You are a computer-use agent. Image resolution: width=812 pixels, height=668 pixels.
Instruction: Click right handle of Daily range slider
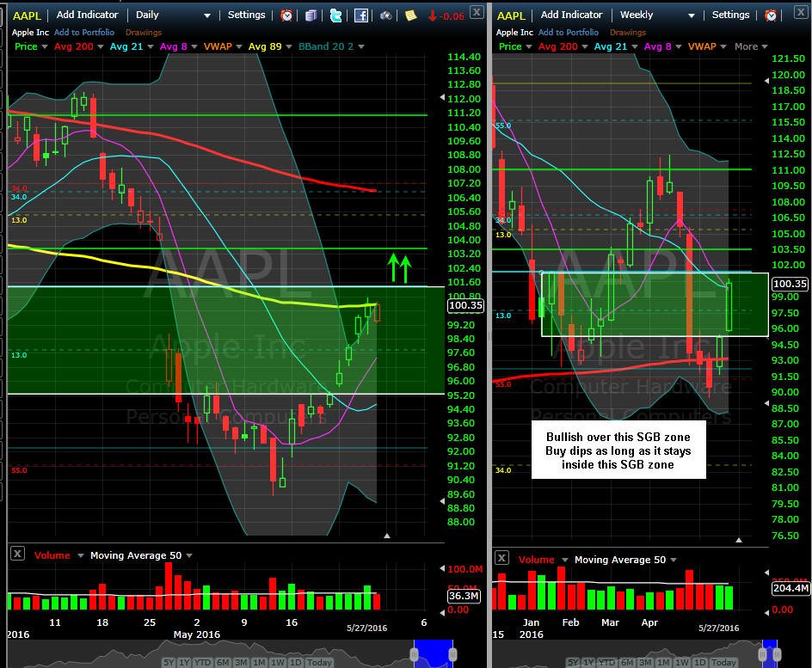click(x=452, y=654)
